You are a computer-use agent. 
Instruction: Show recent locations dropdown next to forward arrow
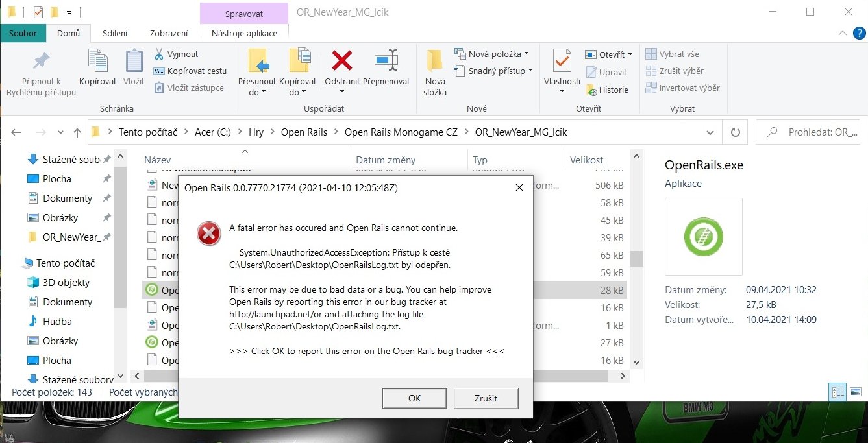pos(61,132)
